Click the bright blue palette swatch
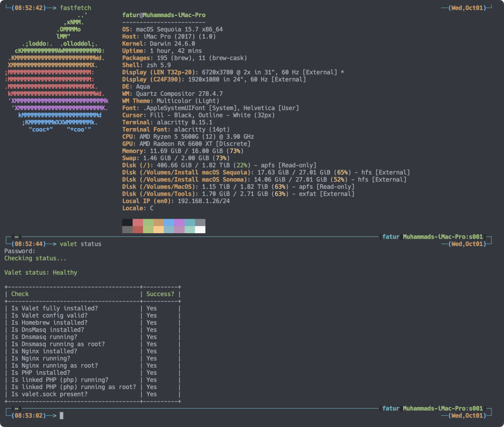Viewport: 504px width, 427px height. point(169,222)
